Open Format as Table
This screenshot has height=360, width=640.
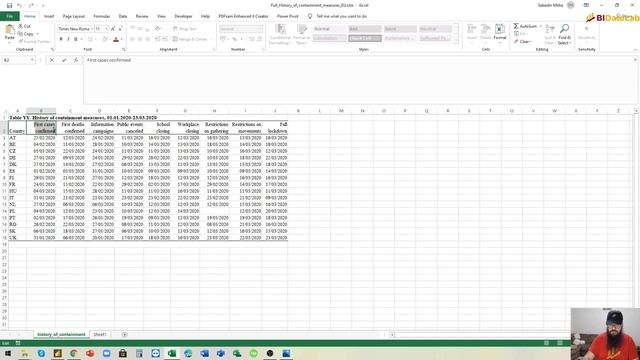[x=302, y=34]
